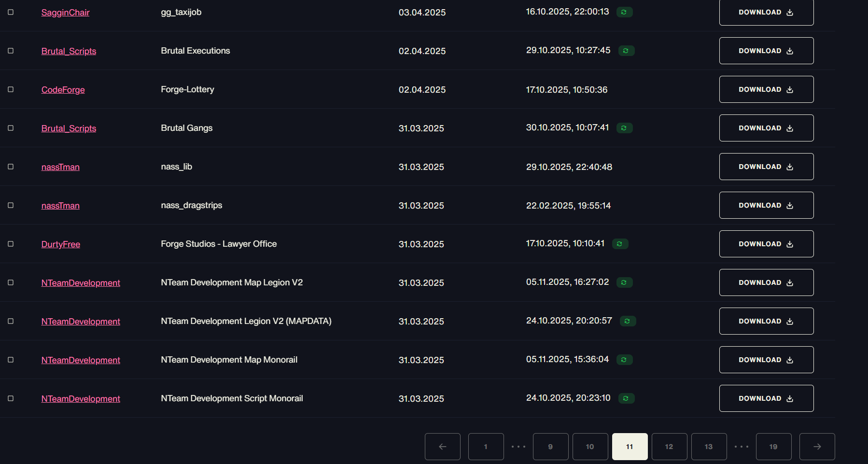Click the date 03.04.2025 in gg_taxijob row
Image resolution: width=868 pixels, height=464 pixels.
click(422, 13)
